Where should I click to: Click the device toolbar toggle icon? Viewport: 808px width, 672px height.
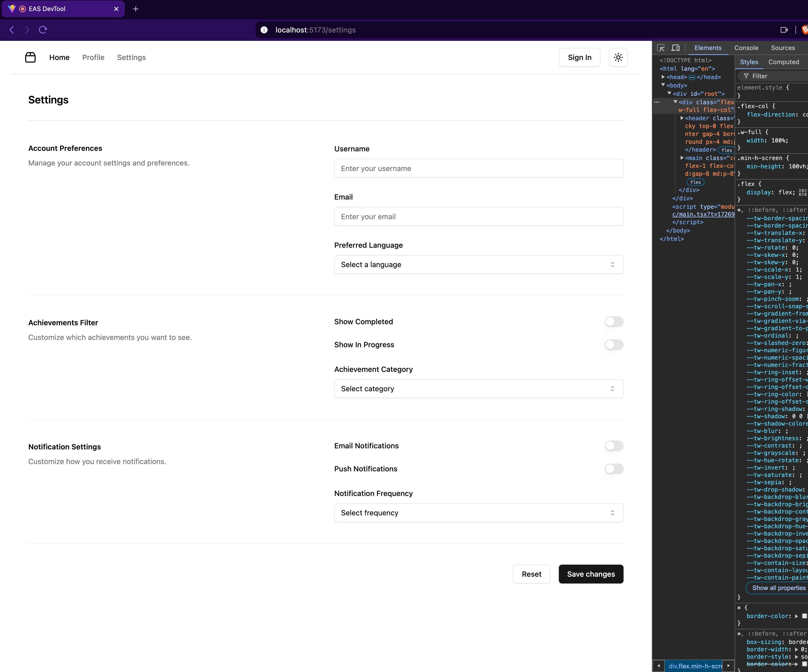[x=676, y=48]
